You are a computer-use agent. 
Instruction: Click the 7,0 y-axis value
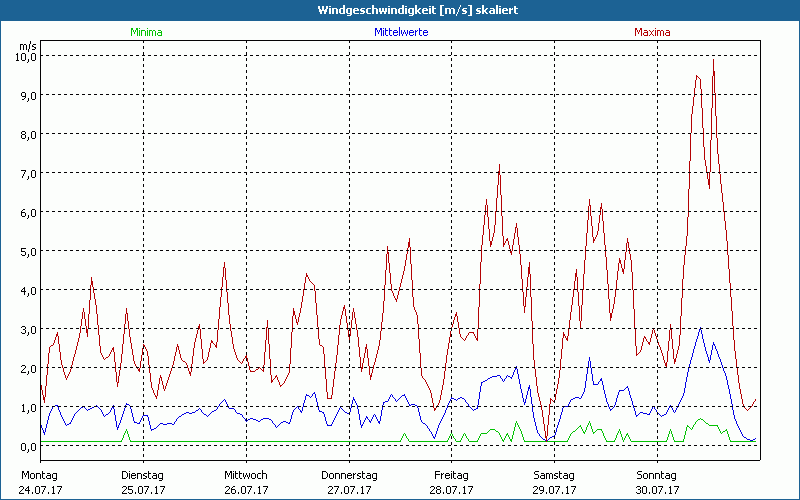(x=27, y=173)
